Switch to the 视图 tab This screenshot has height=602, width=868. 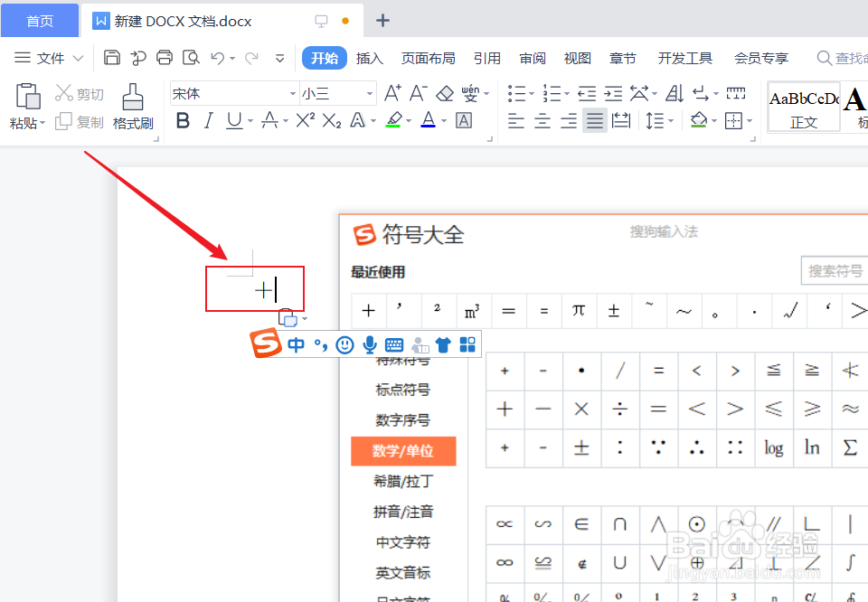click(578, 58)
